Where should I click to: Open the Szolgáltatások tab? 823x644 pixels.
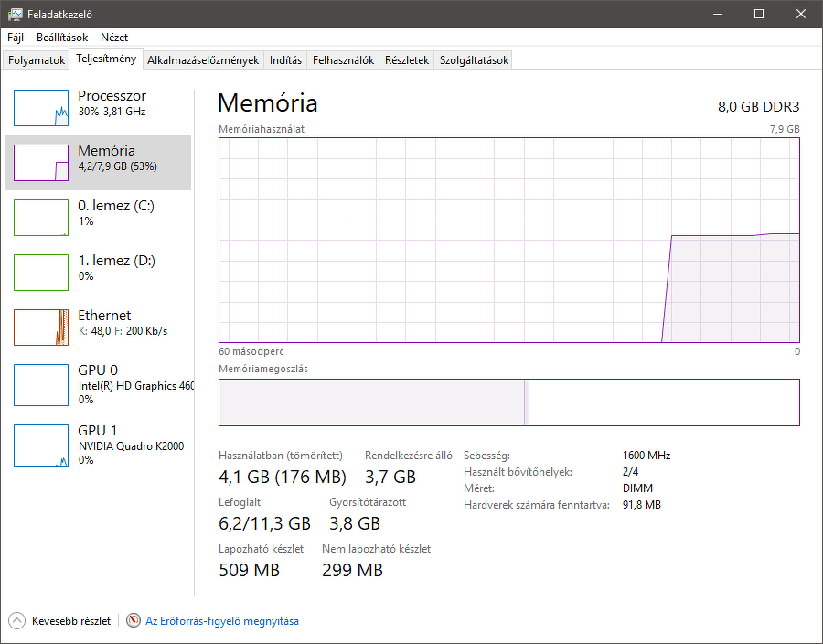tap(473, 60)
